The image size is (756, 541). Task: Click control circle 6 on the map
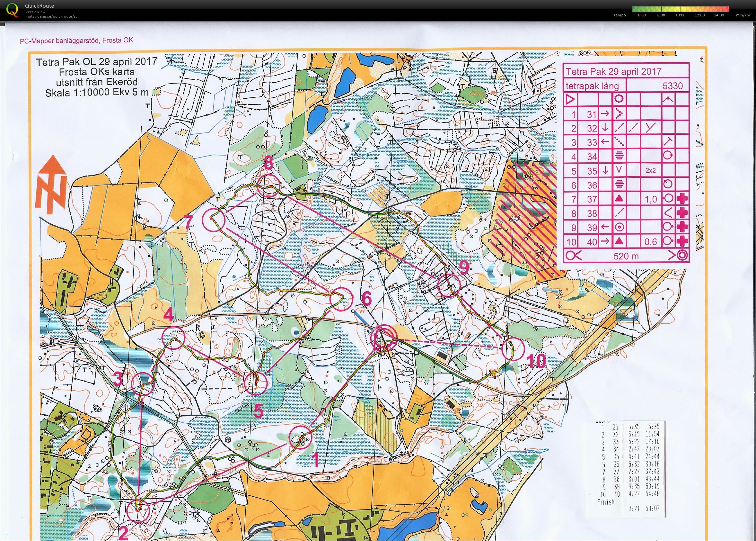341,299
